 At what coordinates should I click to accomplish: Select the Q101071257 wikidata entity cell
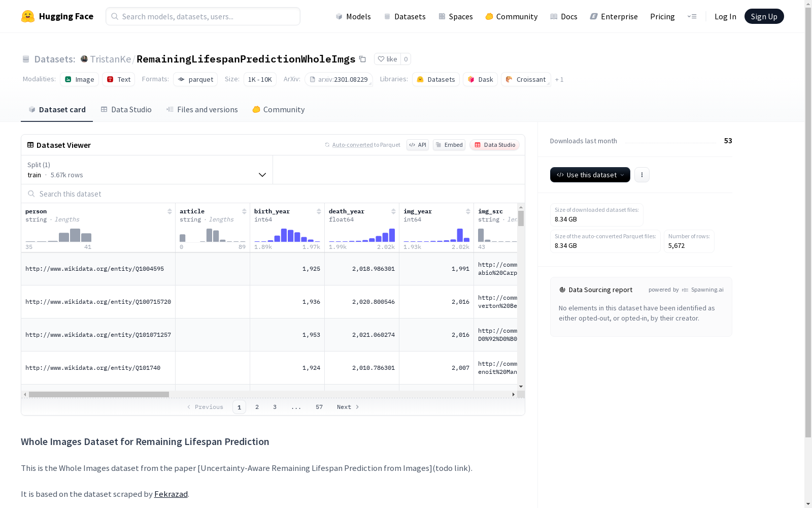point(98,335)
